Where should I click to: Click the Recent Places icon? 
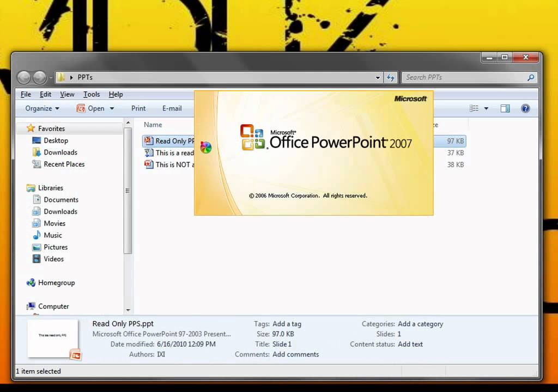click(x=37, y=164)
